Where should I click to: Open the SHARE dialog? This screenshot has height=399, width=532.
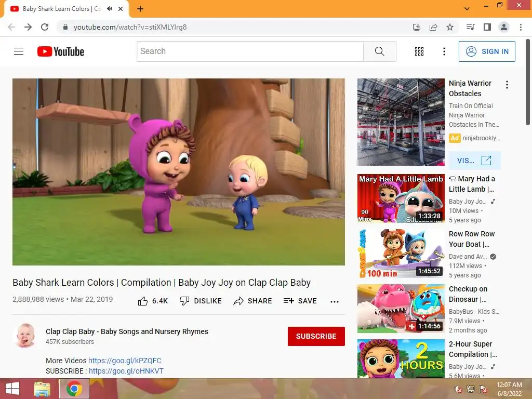point(253,301)
